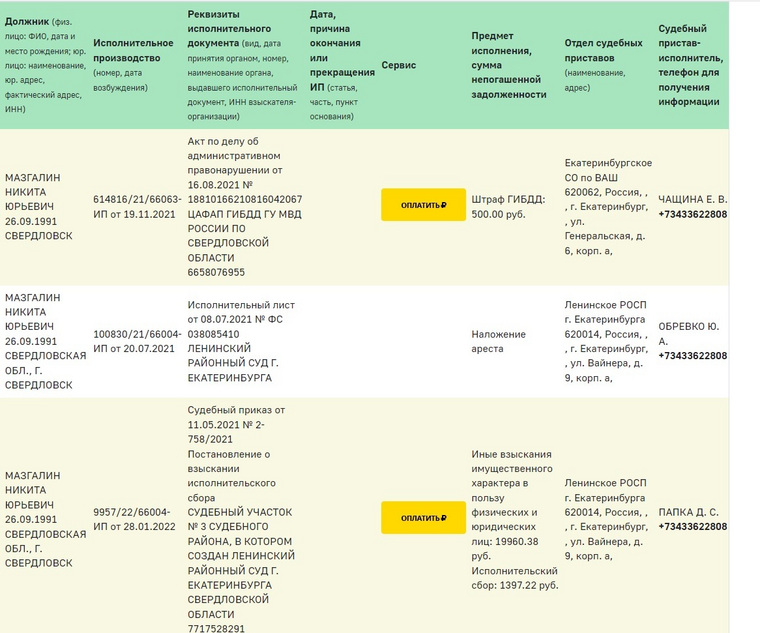This screenshot has width=760, height=633.
Task: Select case number 100830/21/66004-ИП
Action: pyautogui.click(x=137, y=341)
